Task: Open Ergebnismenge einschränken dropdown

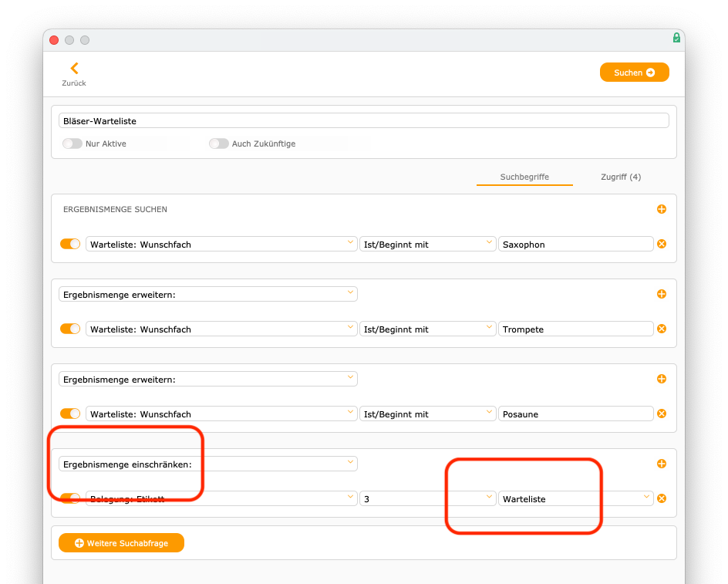Action: [208, 464]
